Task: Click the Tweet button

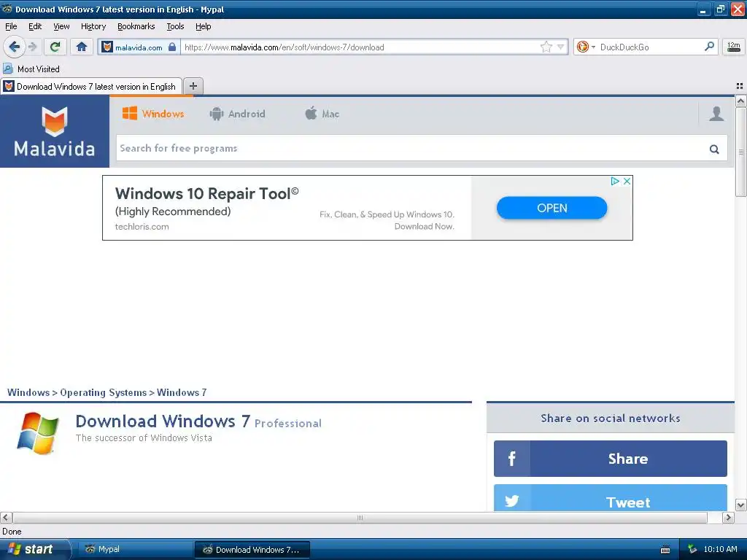Action: coord(611,498)
